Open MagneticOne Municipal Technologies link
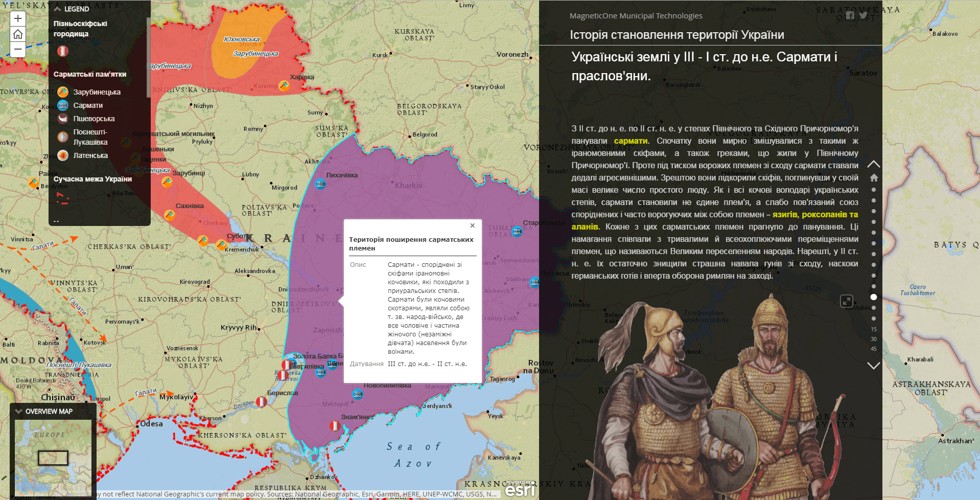This screenshot has width=980, height=500. (636, 16)
